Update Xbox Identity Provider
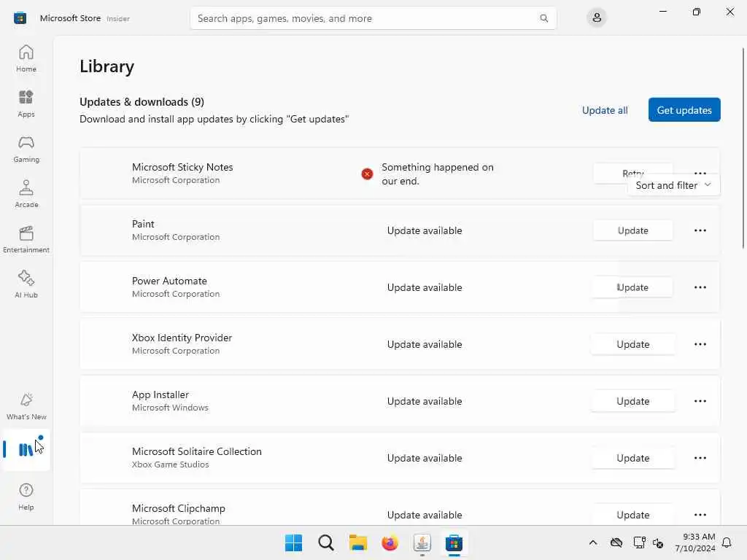 click(632, 344)
